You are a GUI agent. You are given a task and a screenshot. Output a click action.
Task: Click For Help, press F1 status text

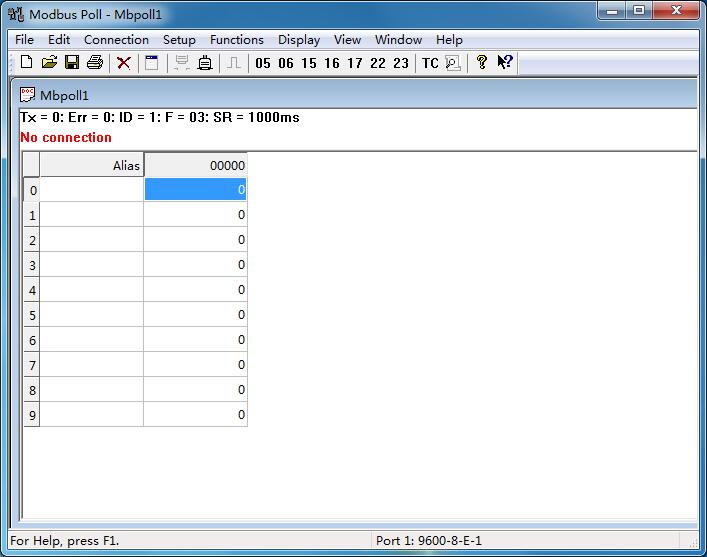tap(64, 540)
